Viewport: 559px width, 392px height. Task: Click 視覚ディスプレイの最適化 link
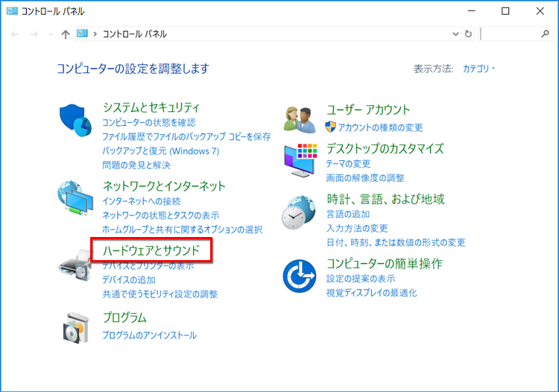pyautogui.click(x=372, y=293)
